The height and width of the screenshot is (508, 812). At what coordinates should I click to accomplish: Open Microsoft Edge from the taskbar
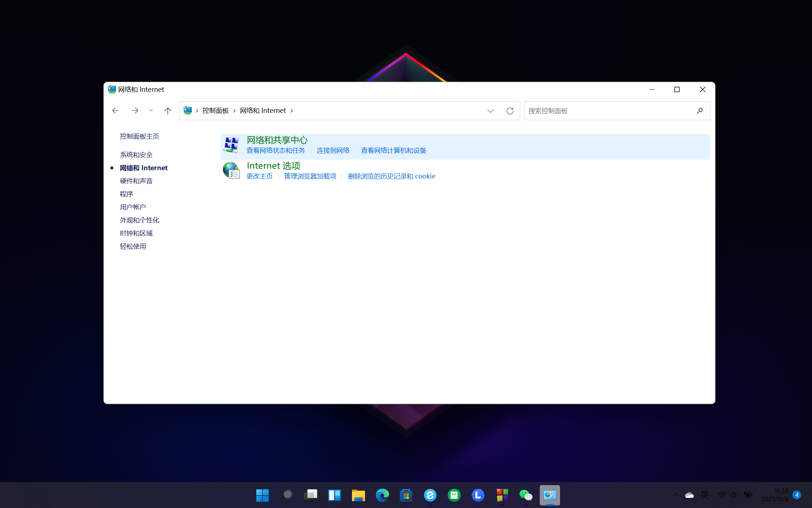tap(382, 495)
